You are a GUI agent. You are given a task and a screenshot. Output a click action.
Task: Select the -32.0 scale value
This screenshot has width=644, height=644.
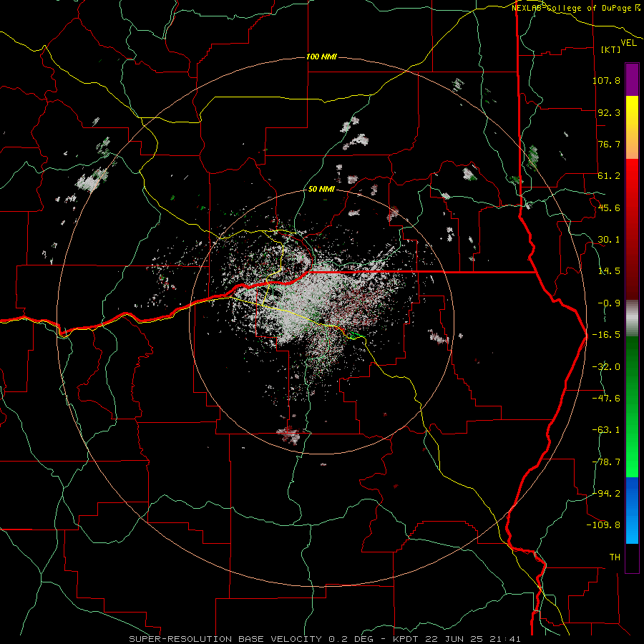(x=606, y=366)
